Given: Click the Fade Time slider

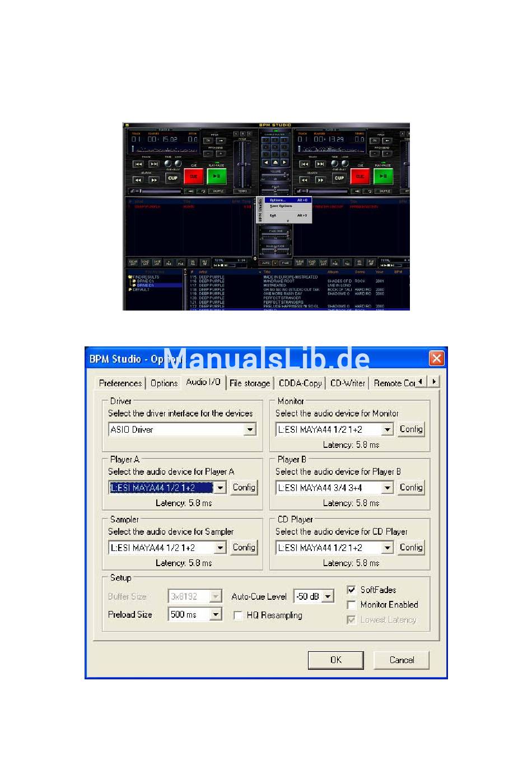Looking at the screenshot, I should 276,235.
